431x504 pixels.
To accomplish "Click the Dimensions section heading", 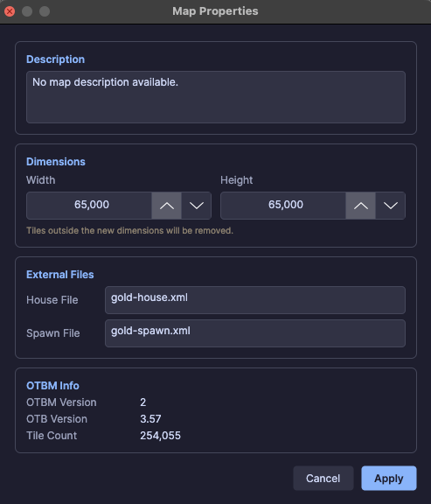I will pos(56,162).
